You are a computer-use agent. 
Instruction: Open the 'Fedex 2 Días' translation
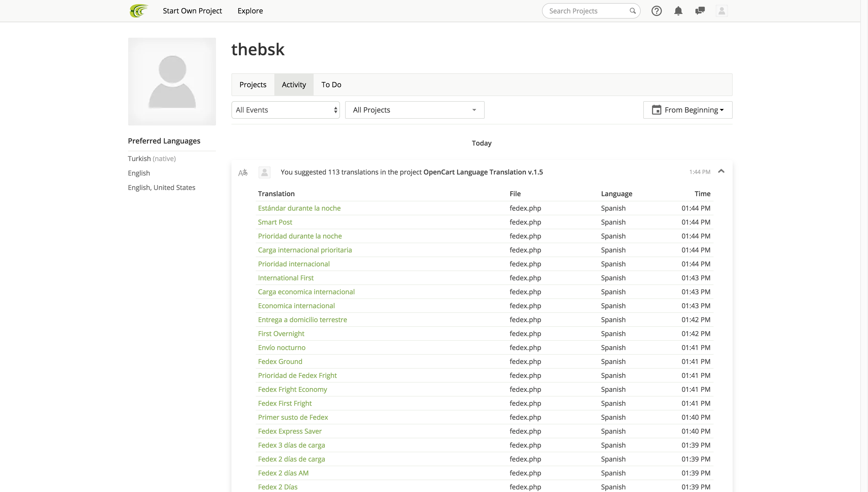coord(278,487)
